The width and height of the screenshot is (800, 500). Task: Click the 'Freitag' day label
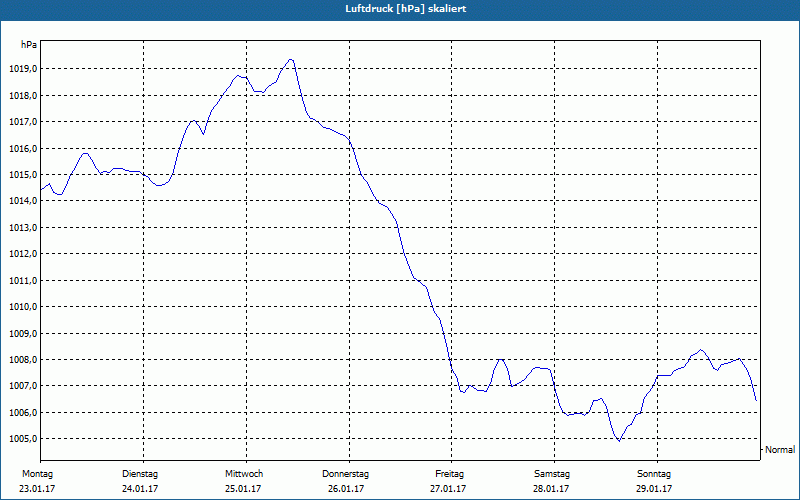tap(449, 474)
